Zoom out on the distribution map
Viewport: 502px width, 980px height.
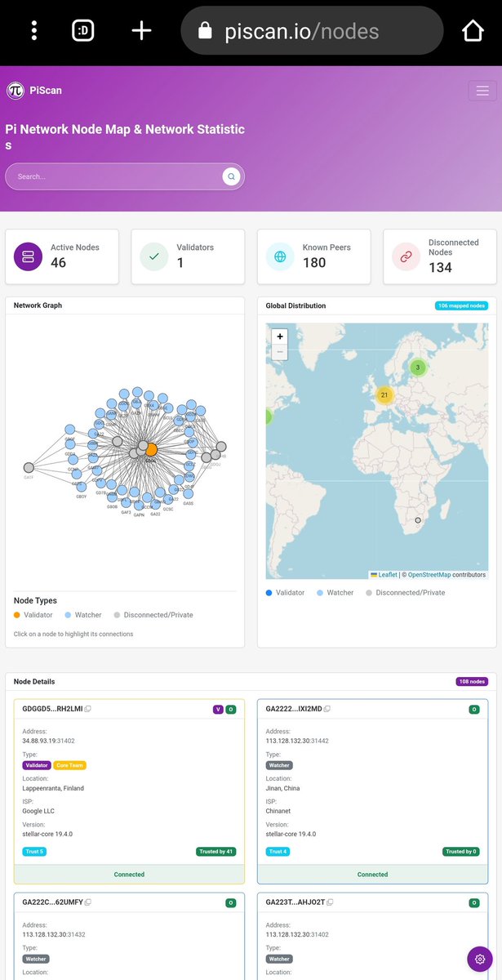[x=280, y=352]
